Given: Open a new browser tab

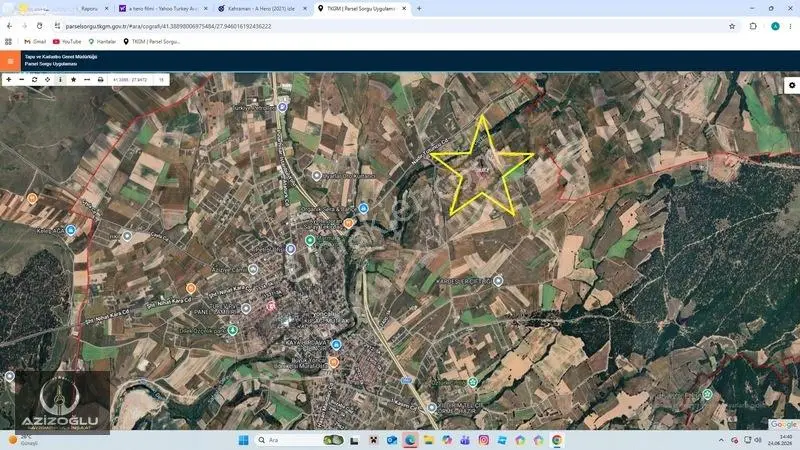Looking at the screenshot, I should 419,9.
